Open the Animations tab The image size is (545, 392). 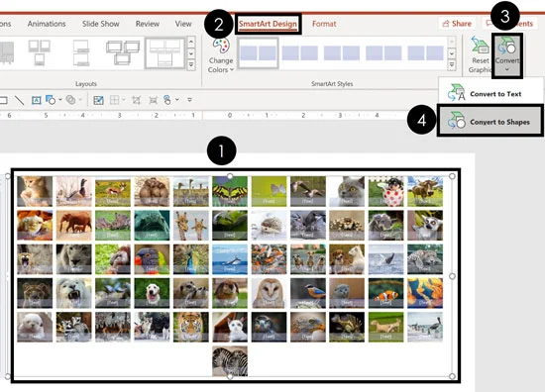47,24
